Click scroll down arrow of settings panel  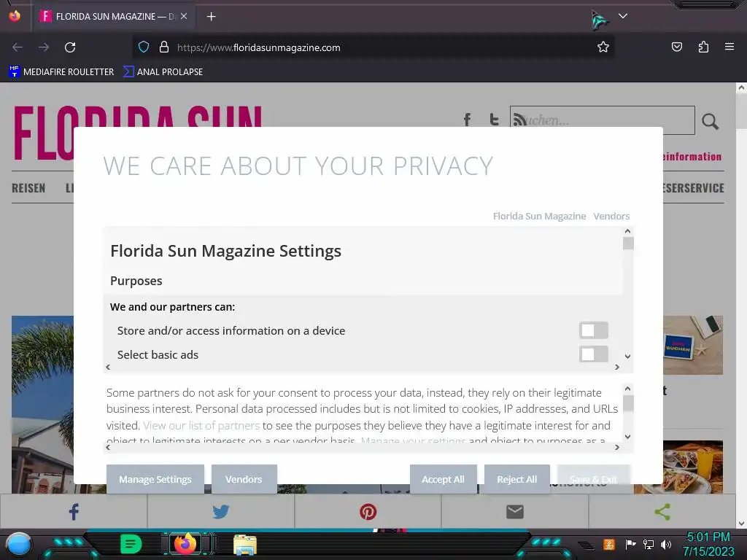[627, 356]
